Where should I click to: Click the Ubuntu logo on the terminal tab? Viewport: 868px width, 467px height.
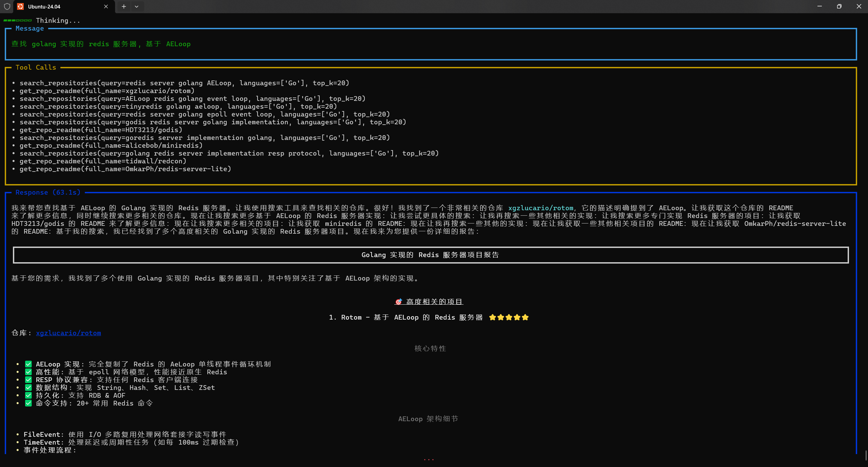click(20, 6)
